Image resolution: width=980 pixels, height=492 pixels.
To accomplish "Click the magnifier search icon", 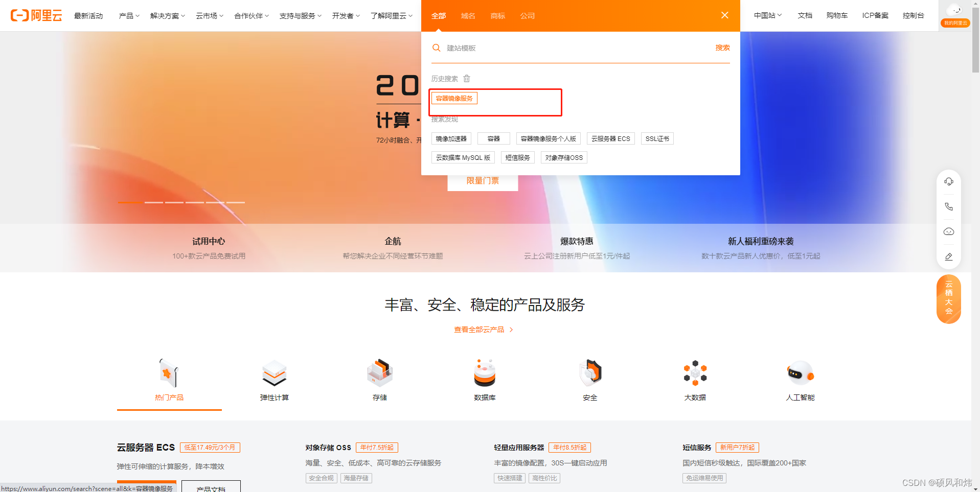I will [436, 48].
